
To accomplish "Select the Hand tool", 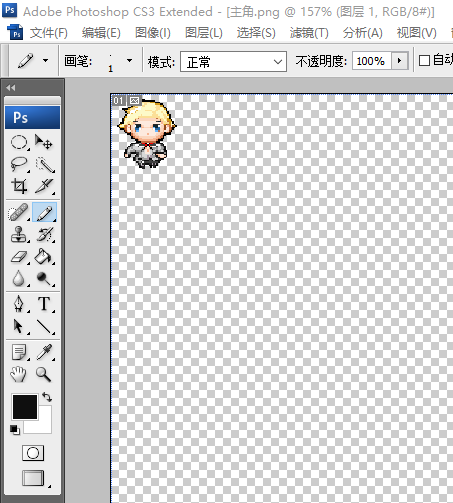I will 19,374.
